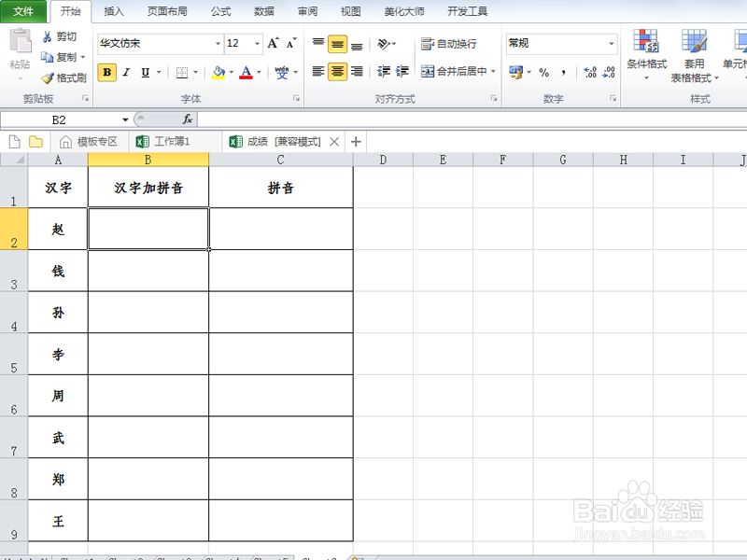
Task: Open text orientation options
Action: point(387,44)
